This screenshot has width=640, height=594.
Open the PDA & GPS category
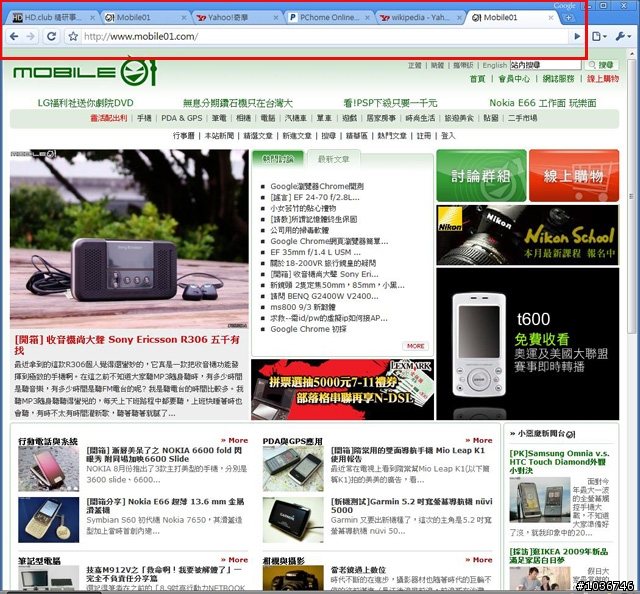coord(182,118)
